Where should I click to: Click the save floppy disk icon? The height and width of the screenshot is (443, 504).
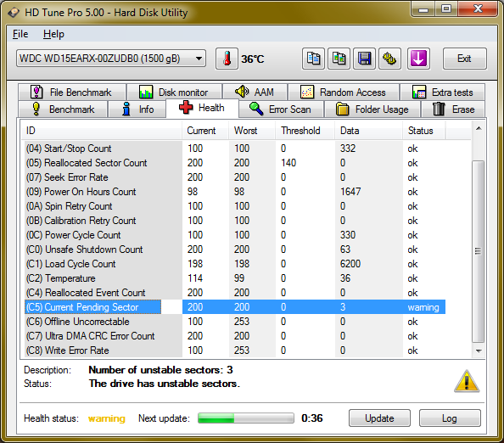tap(364, 59)
